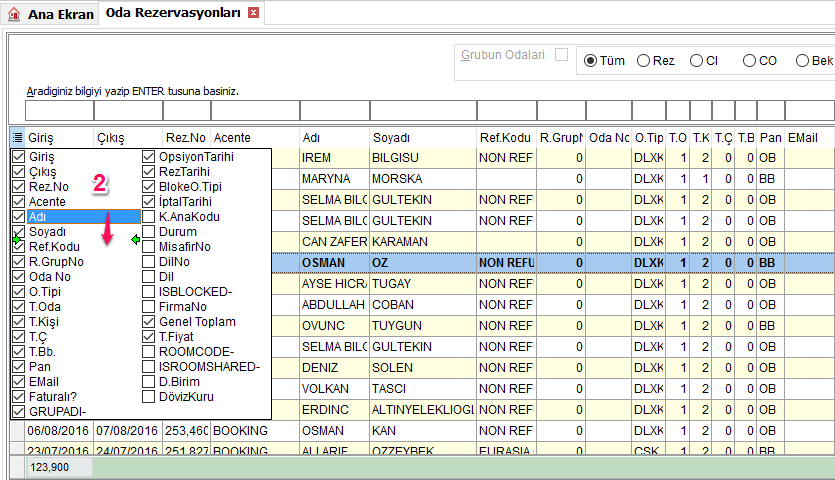The image size is (835, 480).
Task: Enable the D.Birim column checkbox
Action: [x=149, y=381]
